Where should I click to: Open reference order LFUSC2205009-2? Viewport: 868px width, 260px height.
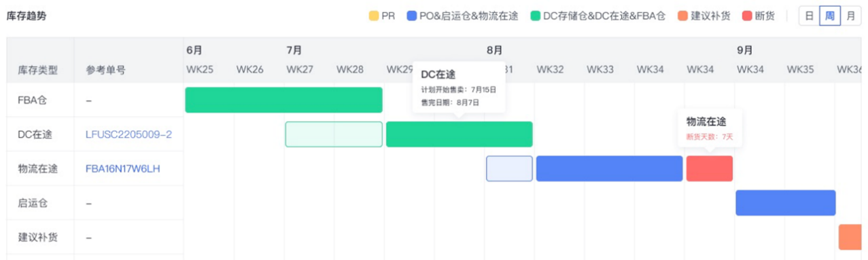(128, 134)
